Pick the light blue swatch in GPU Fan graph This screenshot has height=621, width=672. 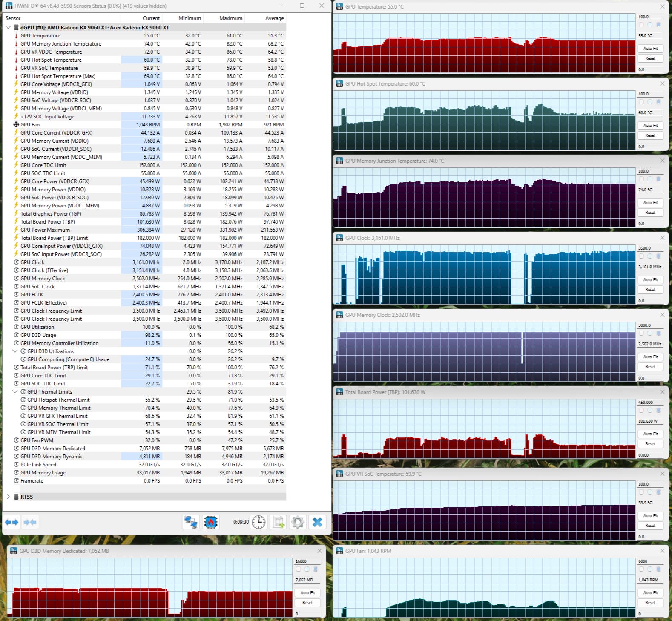point(650,569)
